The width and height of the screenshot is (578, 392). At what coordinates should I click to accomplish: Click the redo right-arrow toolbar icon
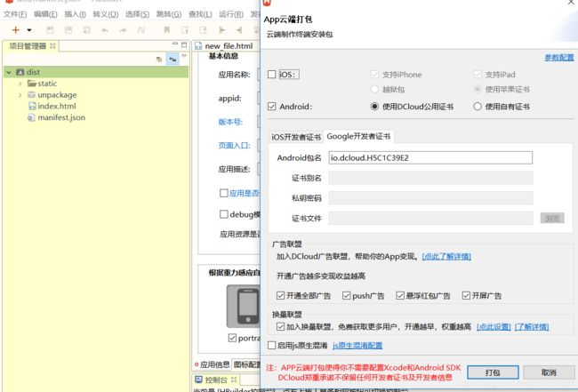tap(123, 30)
